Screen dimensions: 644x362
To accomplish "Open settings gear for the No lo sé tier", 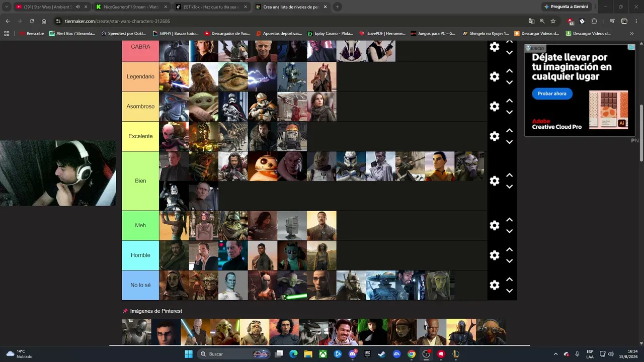I will (x=495, y=285).
